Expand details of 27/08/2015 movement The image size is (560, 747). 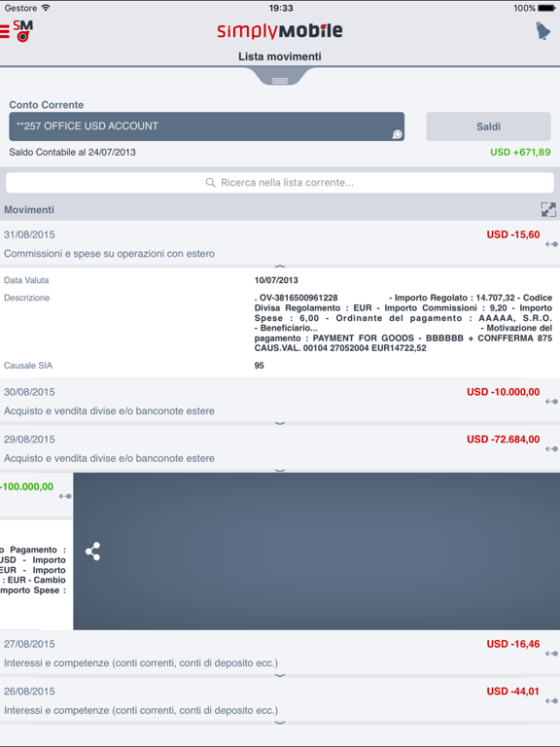(x=280, y=675)
